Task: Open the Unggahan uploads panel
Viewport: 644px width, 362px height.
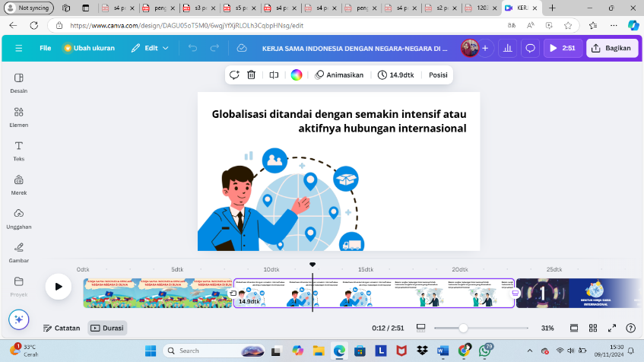Action: (19, 218)
